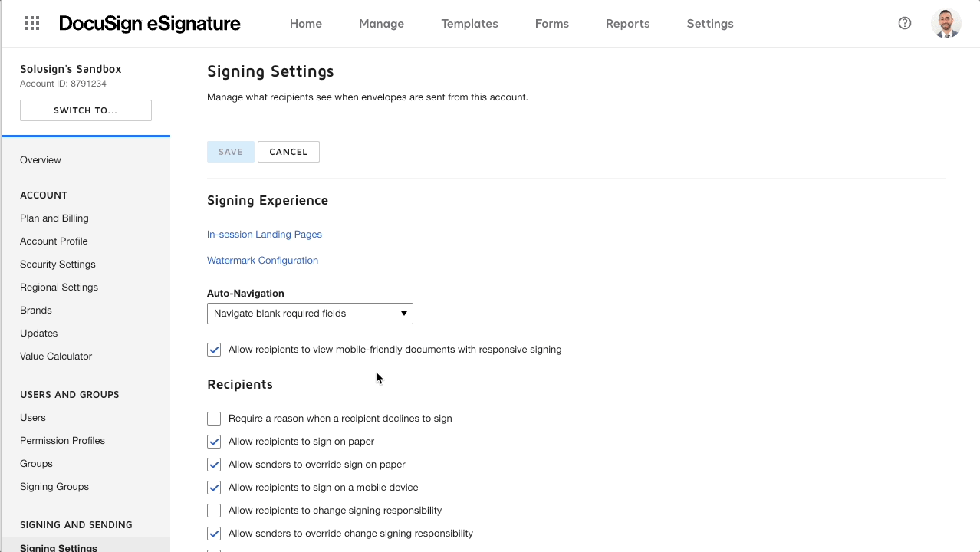
Task: Open the Templates tab
Action: [x=469, y=24]
